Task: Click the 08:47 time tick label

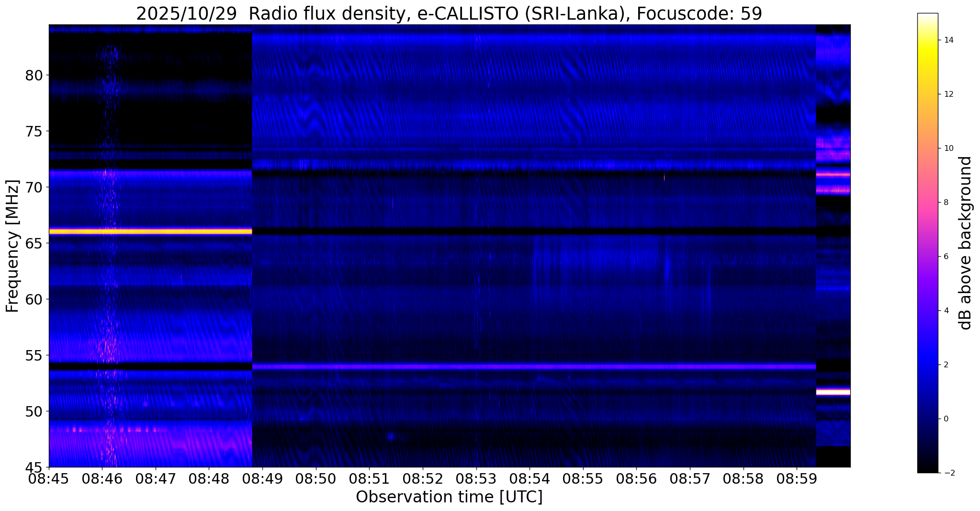Action: coord(156,478)
